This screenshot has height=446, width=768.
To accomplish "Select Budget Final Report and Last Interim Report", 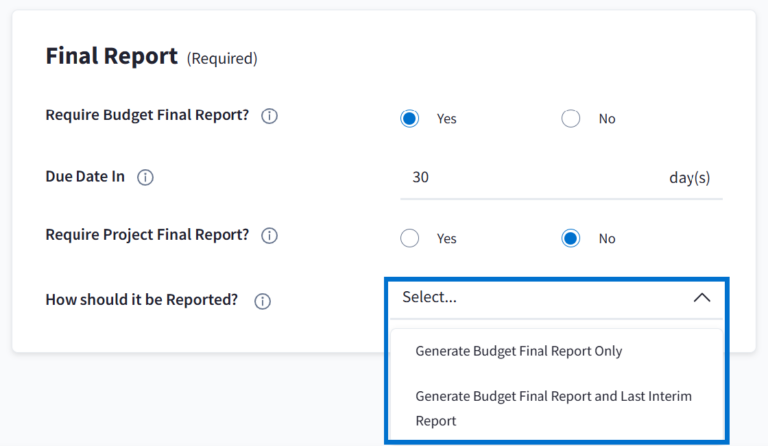I will click(x=553, y=408).
